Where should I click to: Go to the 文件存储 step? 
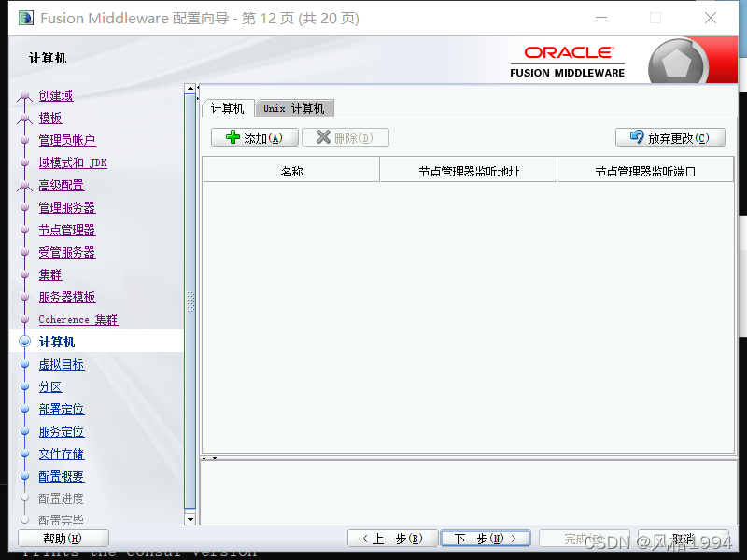pyautogui.click(x=62, y=454)
